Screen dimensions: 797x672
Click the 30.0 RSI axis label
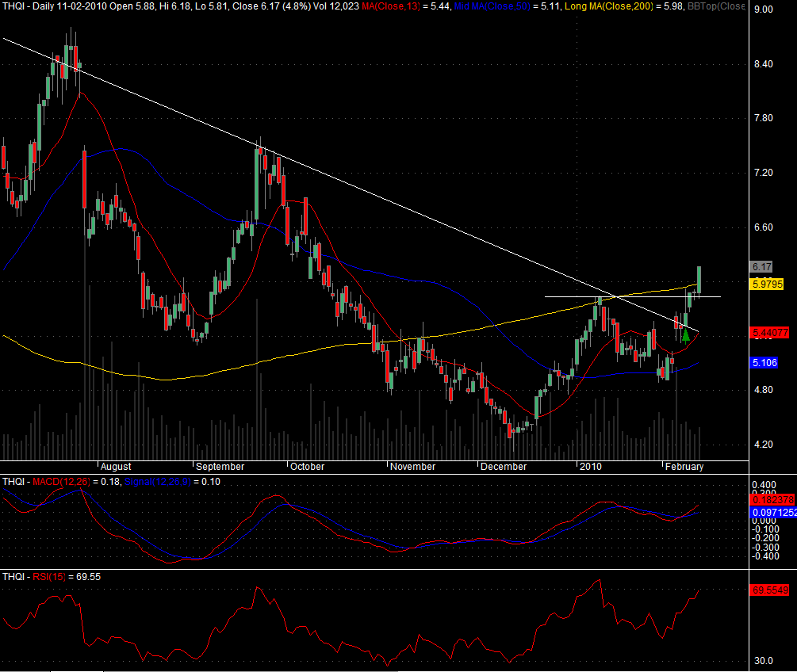click(764, 661)
